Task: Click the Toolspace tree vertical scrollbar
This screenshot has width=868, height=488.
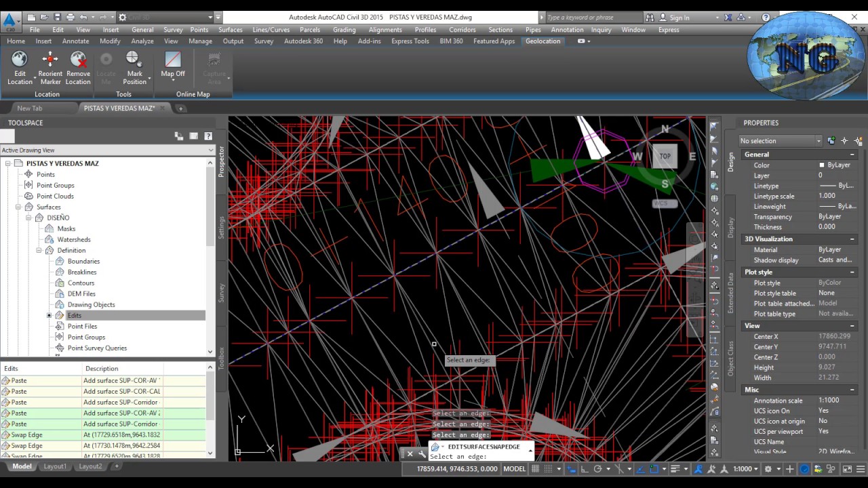Action: pyautogui.click(x=211, y=257)
